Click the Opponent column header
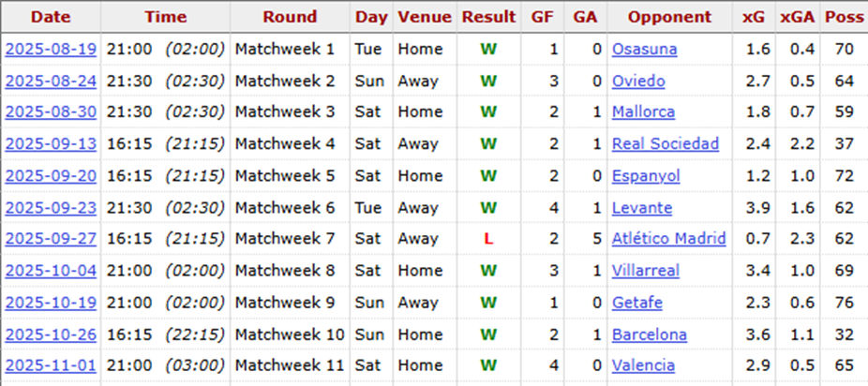The height and width of the screenshot is (386, 868). pos(669,17)
